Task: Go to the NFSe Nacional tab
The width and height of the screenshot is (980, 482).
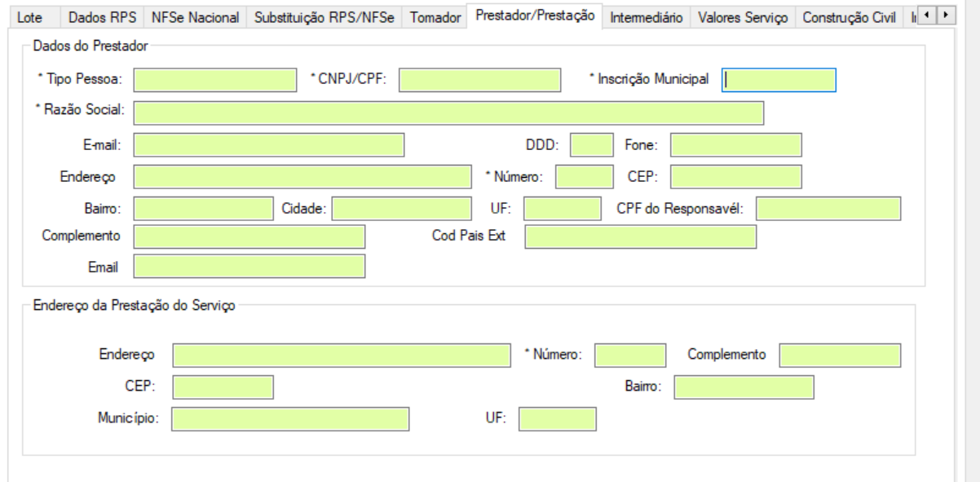Action: pos(195,16)
